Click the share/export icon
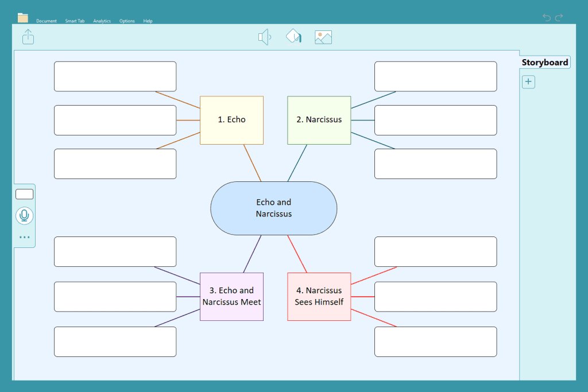 pyautogui.click(x=28, y=37)
